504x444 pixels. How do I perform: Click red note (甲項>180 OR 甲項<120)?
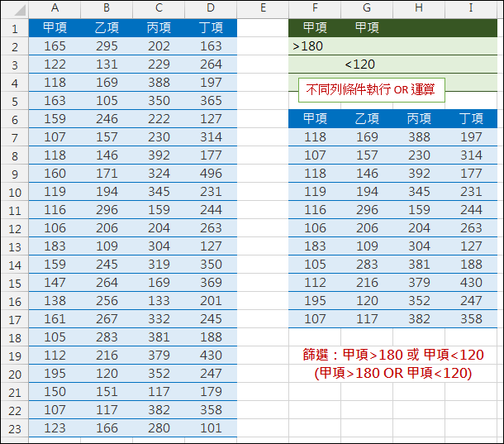[393, 373]
